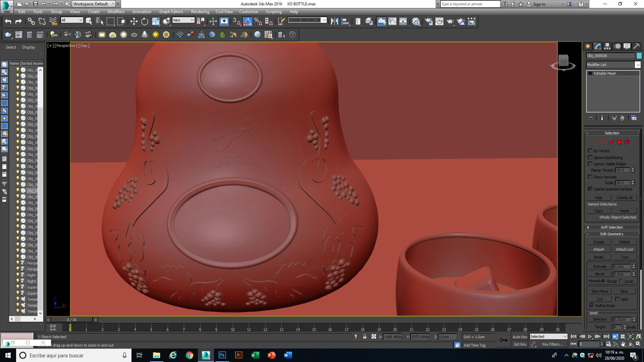Choose the Select and Uniform Scale tool
This screenshot has height=362, width=644.
coord(156,22)
